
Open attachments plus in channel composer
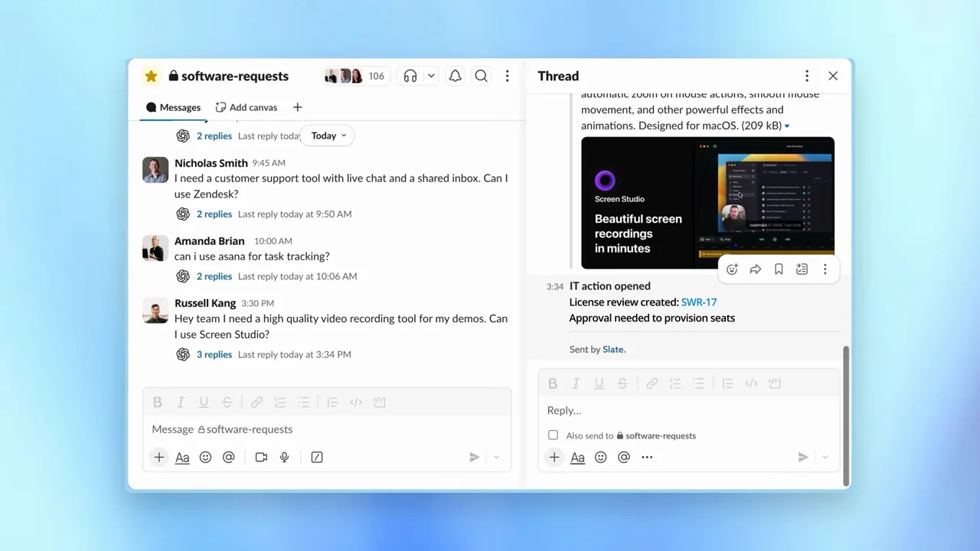click(x=158, y=457)
